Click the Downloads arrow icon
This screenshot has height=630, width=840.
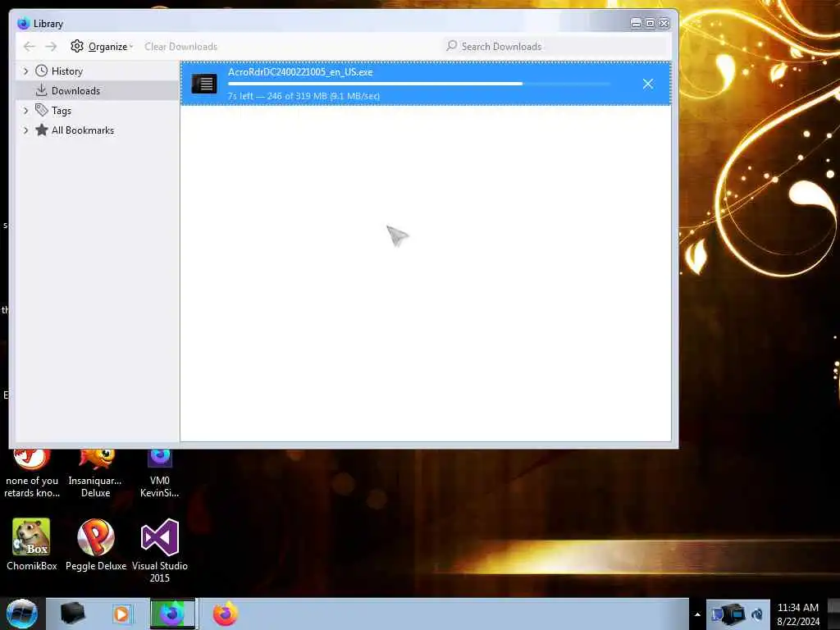[x=41, y=90]
